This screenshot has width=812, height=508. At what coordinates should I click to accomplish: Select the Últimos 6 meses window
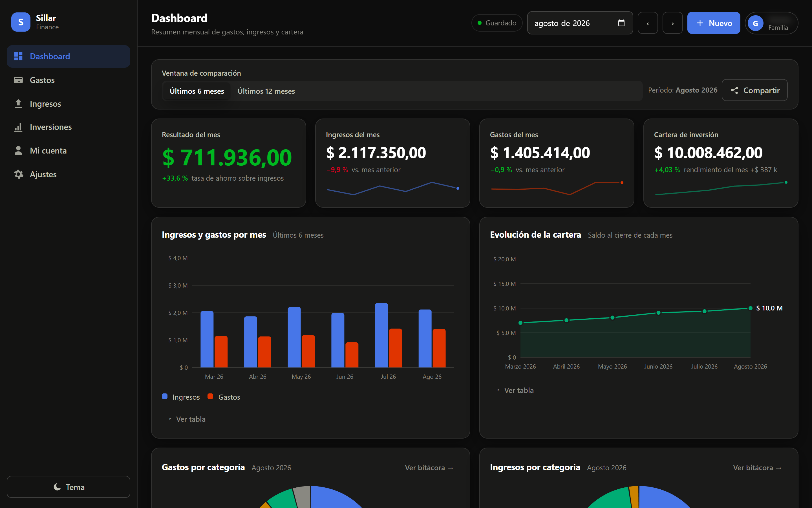[197, 91]
